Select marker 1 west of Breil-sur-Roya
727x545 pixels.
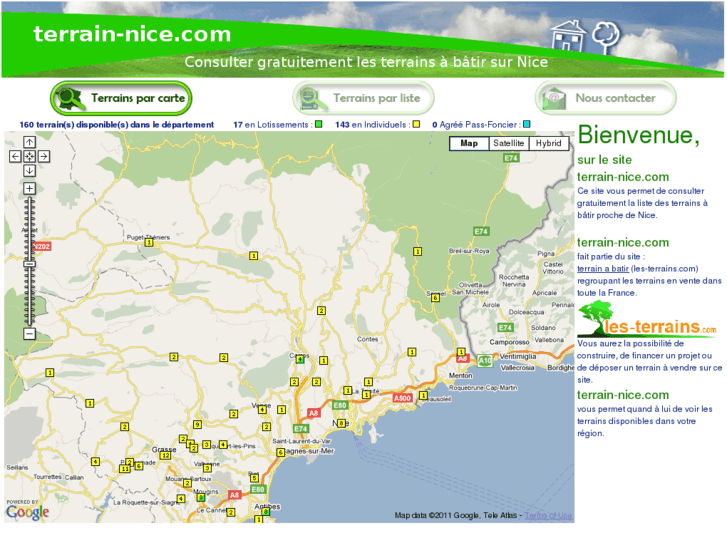417,251
